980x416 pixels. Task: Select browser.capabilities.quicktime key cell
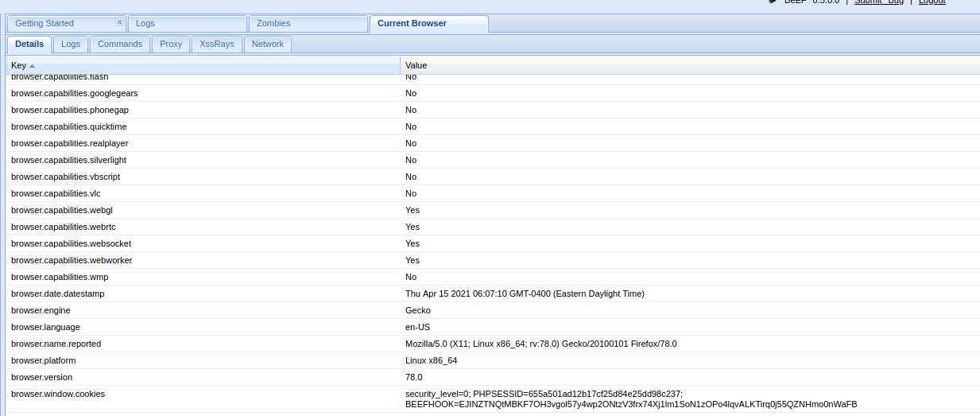pos(69,126)
